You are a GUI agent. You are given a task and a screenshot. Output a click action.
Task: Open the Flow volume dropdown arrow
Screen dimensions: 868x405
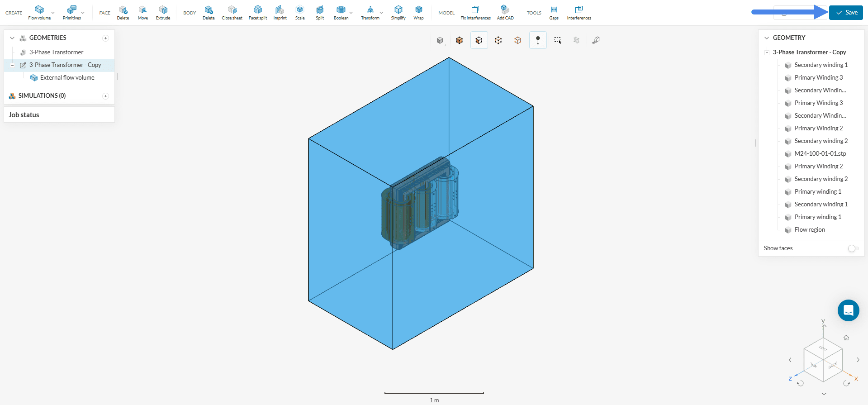pyautogui.click(x=53, y=13)
